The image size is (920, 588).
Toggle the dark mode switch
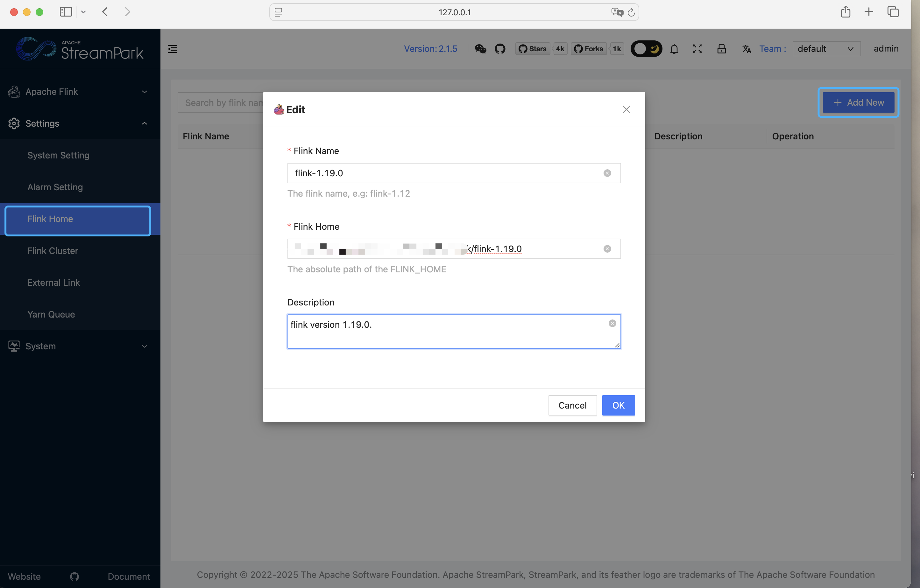[x=646, y=49]
